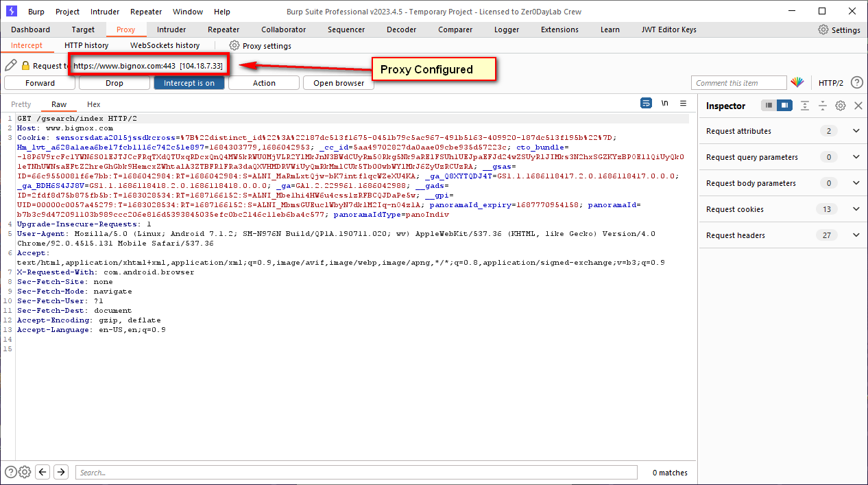The height and width of the screenshot is (485, 868).
Task: Click the Drop button
Action: (x=114, y=83)
